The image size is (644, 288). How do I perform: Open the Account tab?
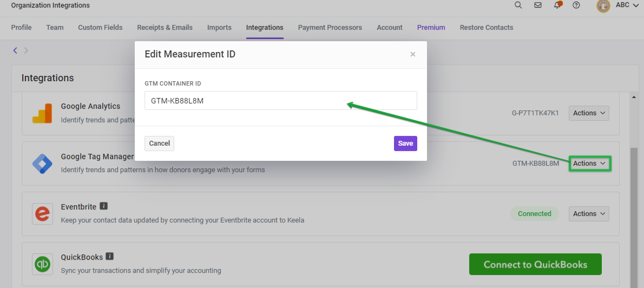click(390, 28)
